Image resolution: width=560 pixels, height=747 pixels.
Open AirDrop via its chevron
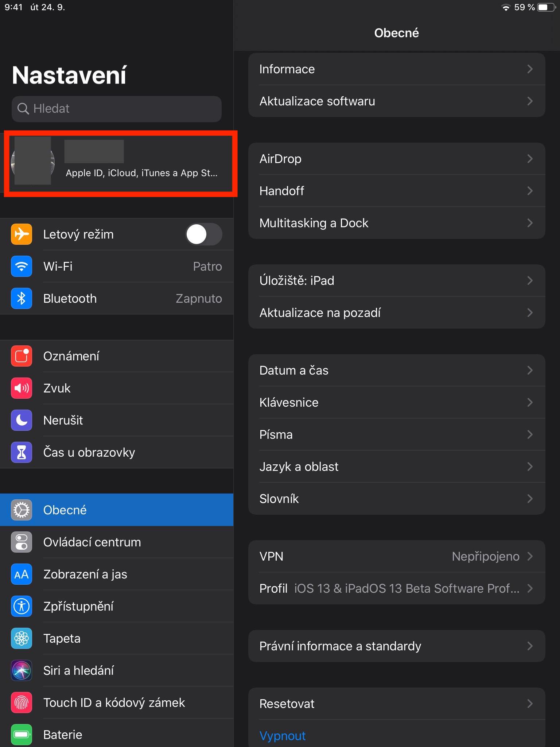tap(530, 159)
